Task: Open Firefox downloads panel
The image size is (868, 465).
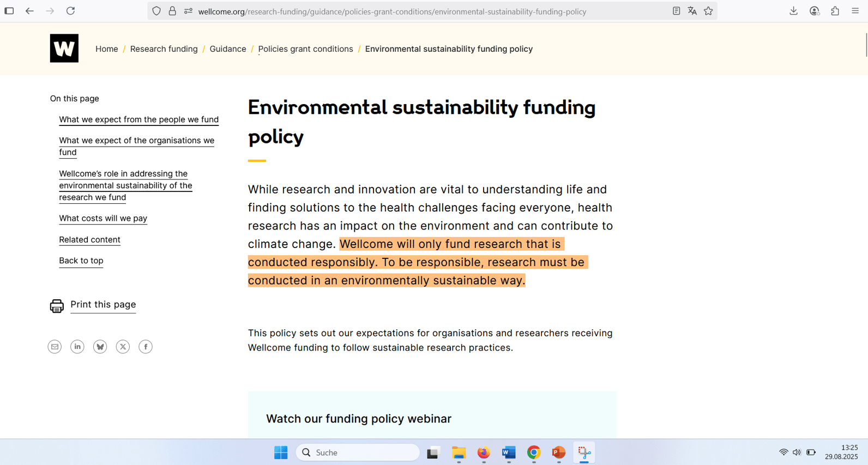Action: pyautogui.click(x=793, y=11)
